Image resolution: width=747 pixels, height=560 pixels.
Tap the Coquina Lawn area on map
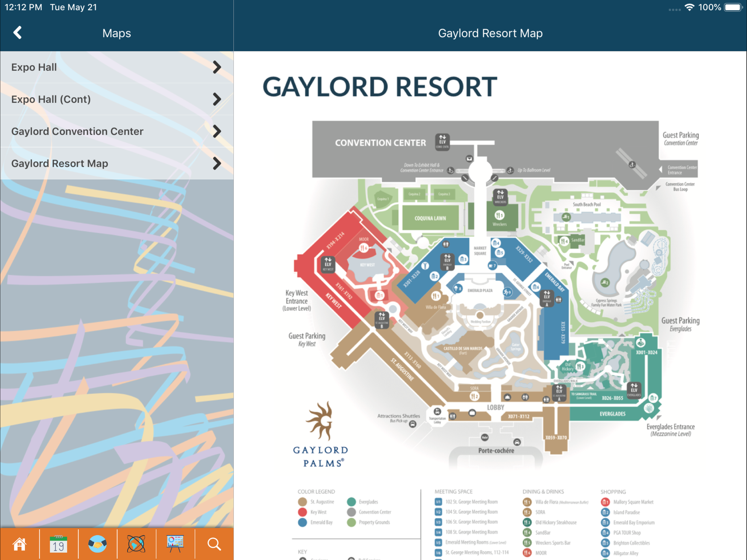(430, 218)
